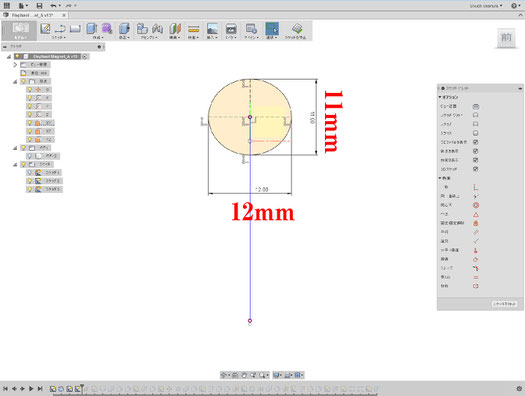The image size is (525, 396).
Task: Click the Save disk icon in the top bar
Action: pos(40,6)
